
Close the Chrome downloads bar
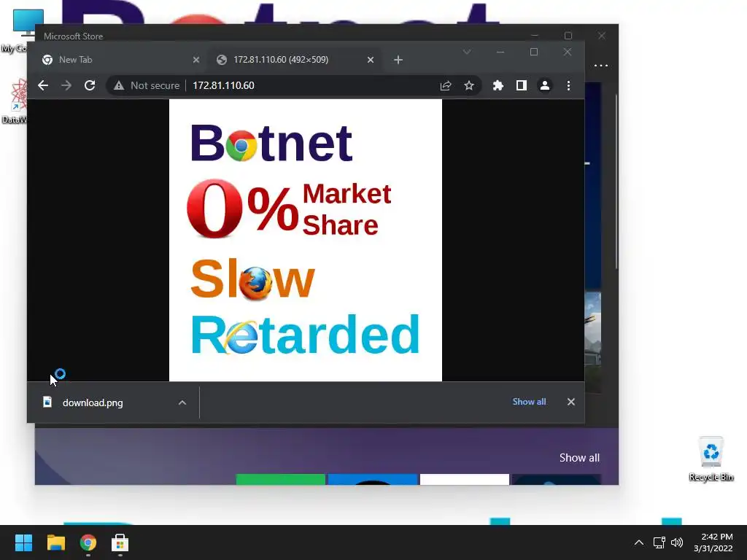tap(570, 402)
